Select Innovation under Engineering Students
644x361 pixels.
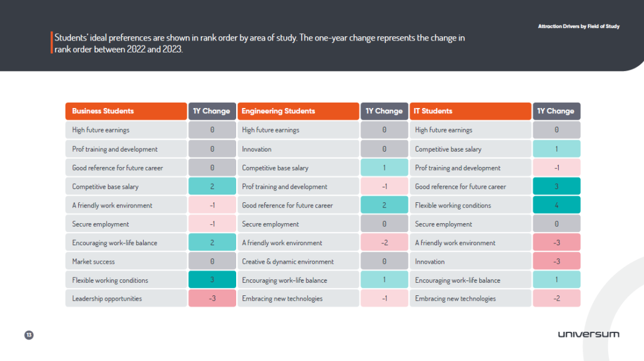coord(298,149)
